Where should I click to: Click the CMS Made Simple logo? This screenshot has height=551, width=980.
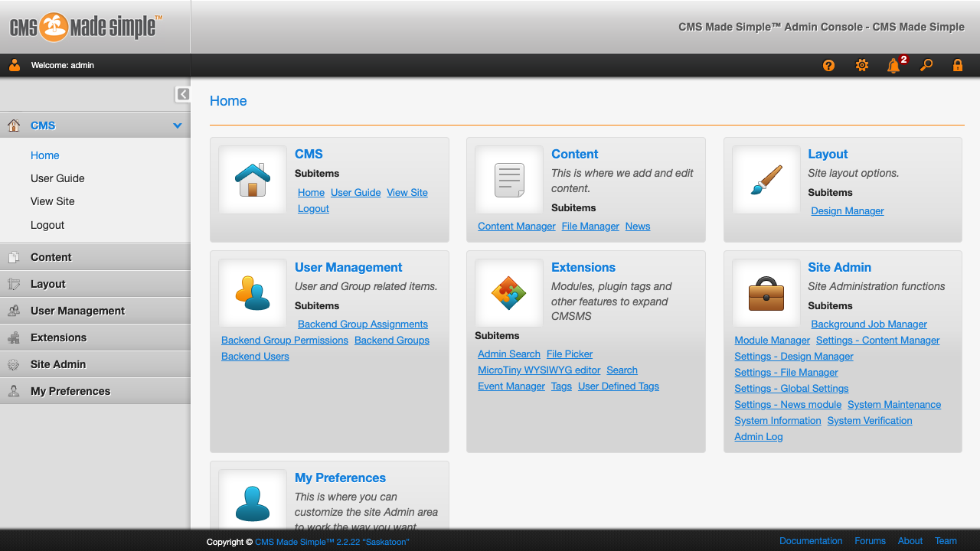(86, 27)
